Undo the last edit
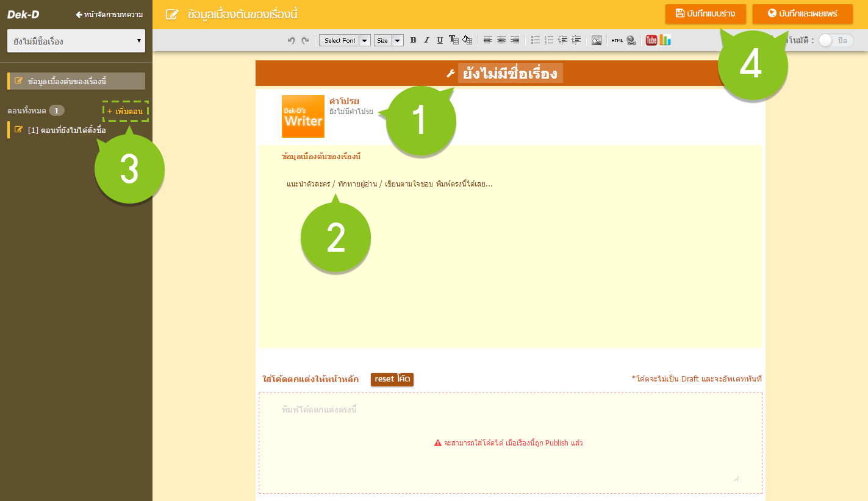Screen dimensions: 868x501 [x=292, y=40]
